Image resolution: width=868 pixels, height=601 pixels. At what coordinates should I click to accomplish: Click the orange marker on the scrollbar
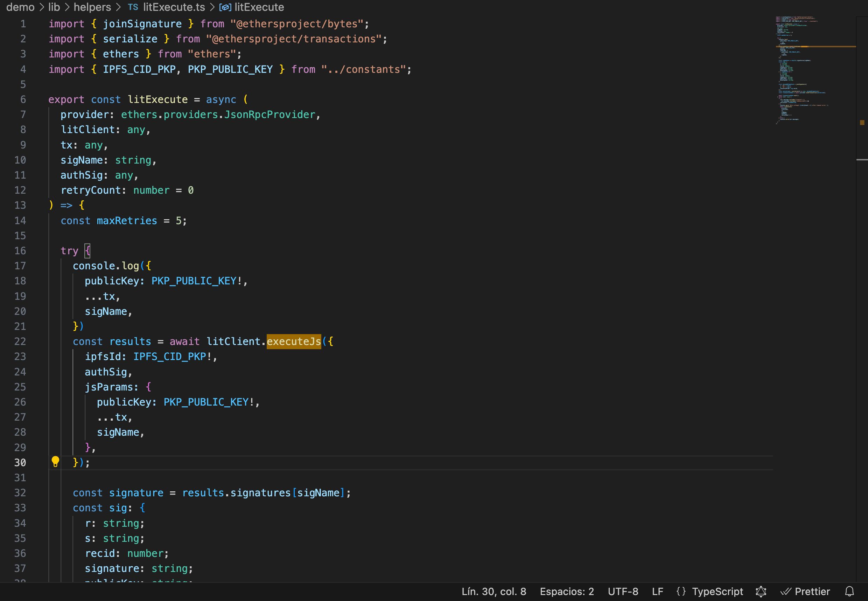click(x=862, y=122)
